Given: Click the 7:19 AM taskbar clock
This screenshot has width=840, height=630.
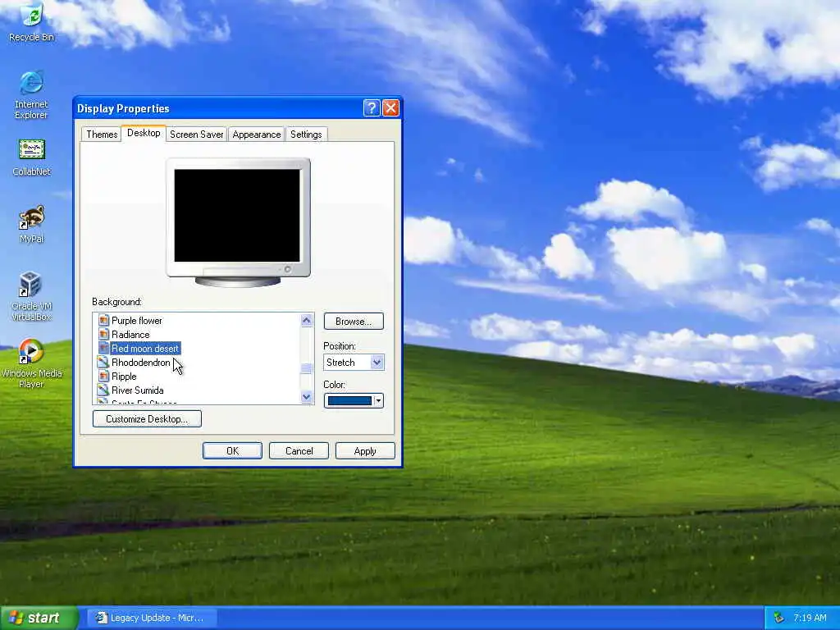Looking at the screenshot, I should (x=810, y=618).
